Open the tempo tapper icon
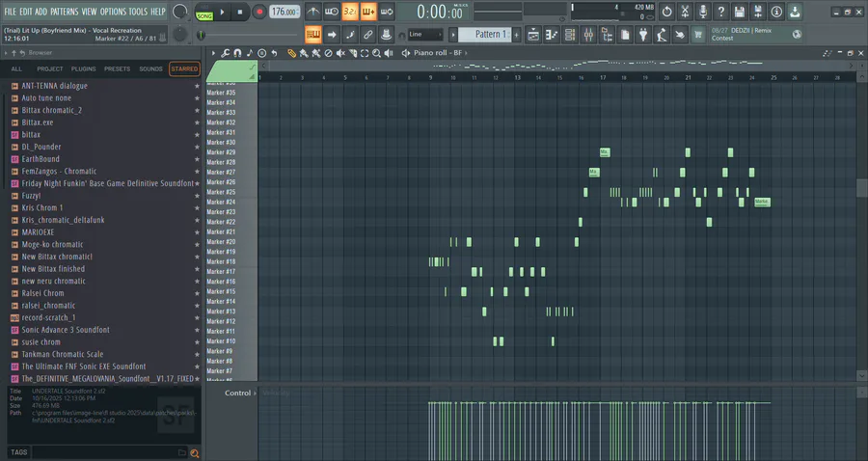868x461 pixels. click(x=662, y=35)
